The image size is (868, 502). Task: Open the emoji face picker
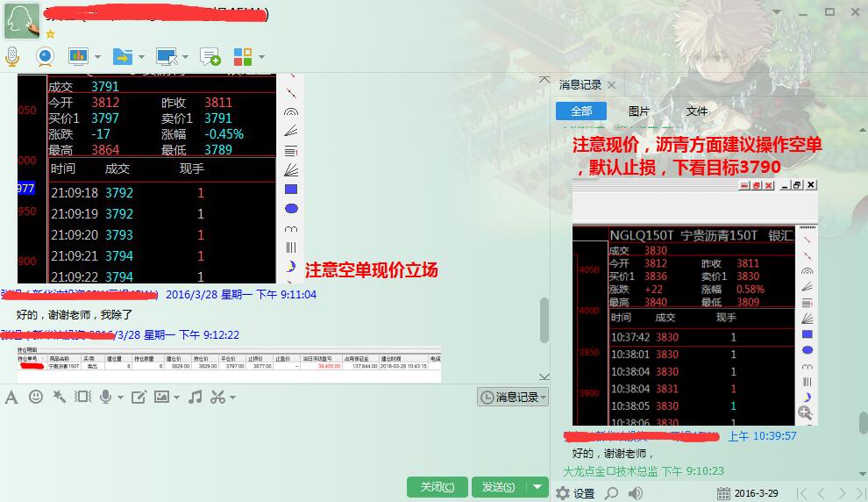coord(35,397)
